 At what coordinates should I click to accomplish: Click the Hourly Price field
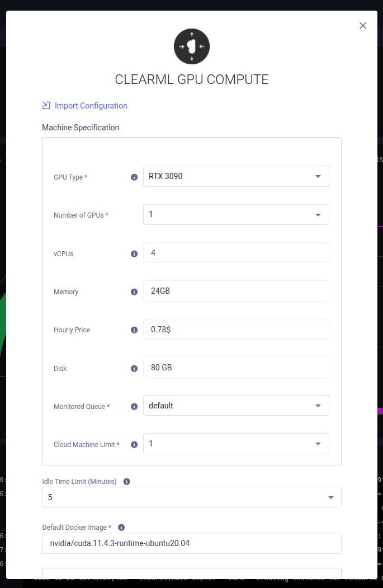236,330
